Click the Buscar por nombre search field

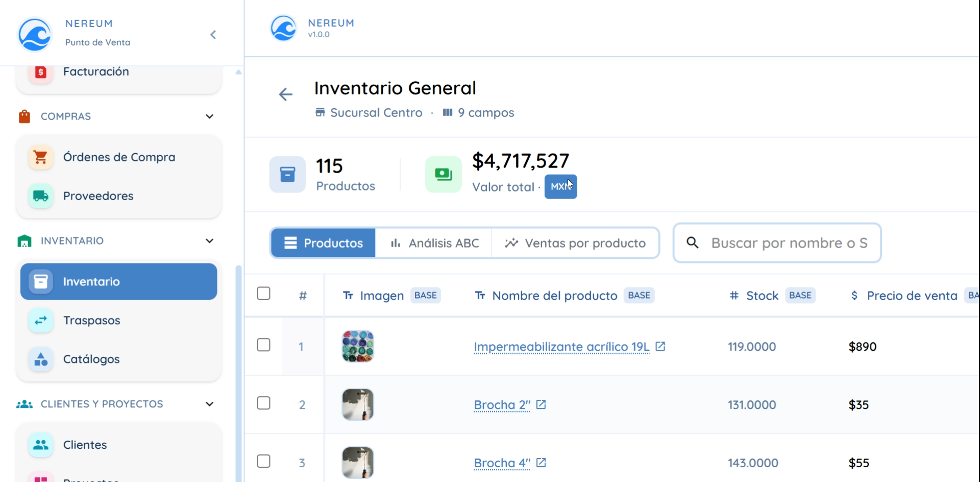[777, 243]
